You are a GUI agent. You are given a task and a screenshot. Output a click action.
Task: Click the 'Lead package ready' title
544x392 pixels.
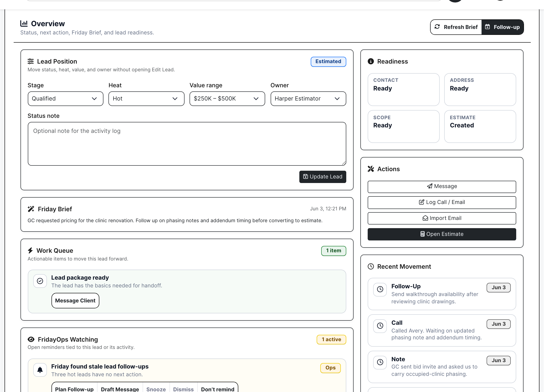point(80,278)
